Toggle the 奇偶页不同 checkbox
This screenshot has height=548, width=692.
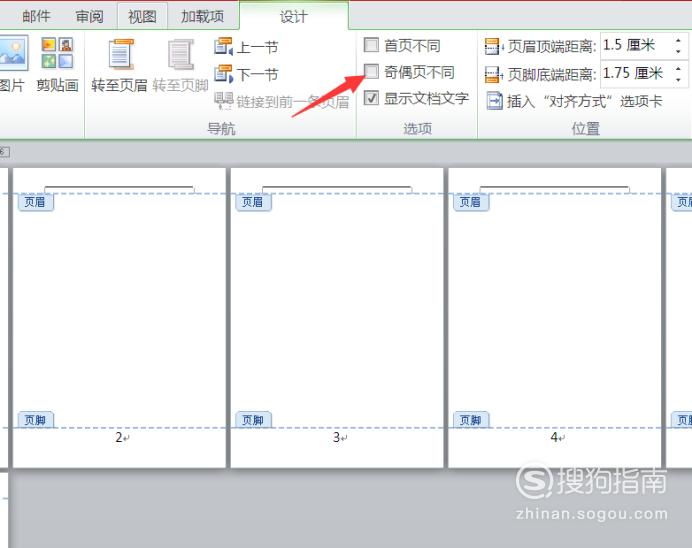[371, 71]
